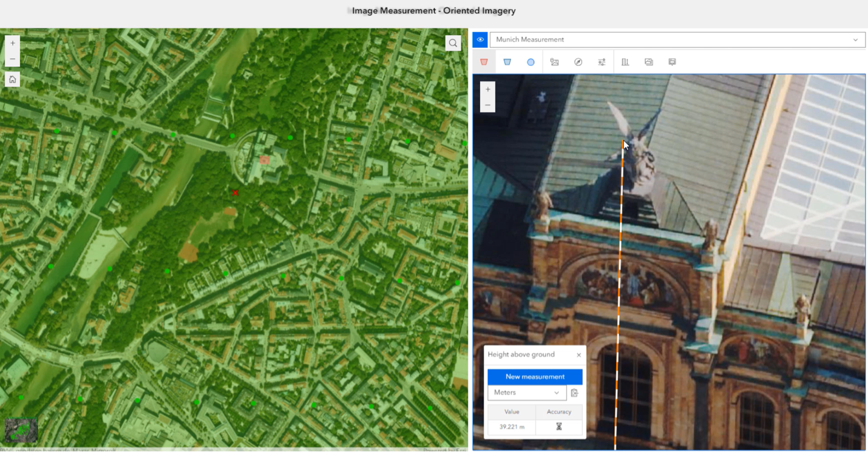Close the Height above ground panel
The height and width of the screenshot is (454, 868).
578,355
